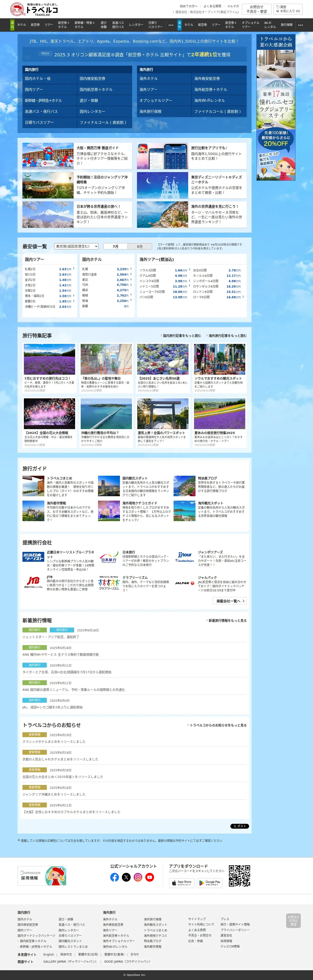
Task: Click レンタカー in the nav bar
Action: 136,25
